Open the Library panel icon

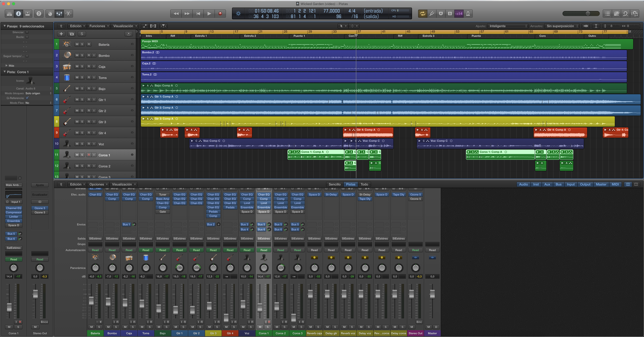pyautogui.click(x=9, y=14)
